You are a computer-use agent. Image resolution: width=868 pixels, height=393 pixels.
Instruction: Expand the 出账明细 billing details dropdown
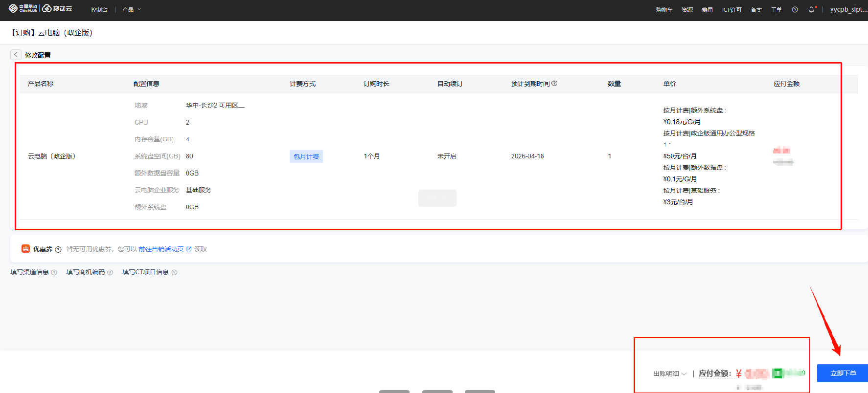click(670, 373)
